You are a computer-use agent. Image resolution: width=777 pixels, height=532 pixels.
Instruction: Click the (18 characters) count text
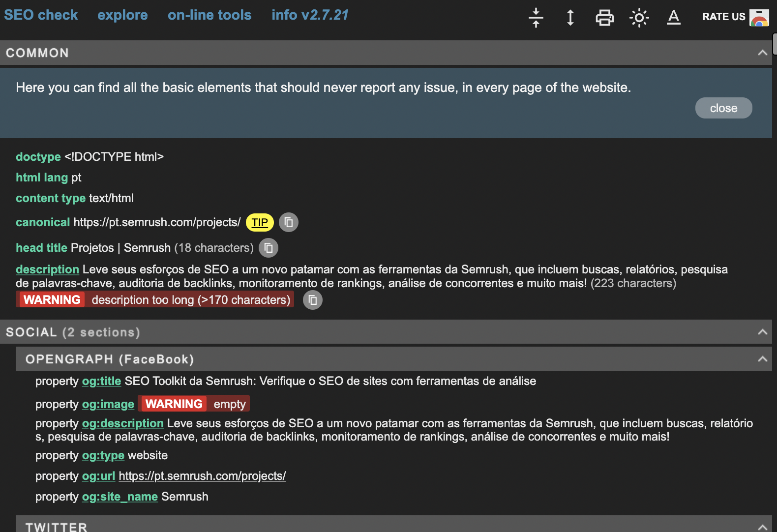(214, 248)
